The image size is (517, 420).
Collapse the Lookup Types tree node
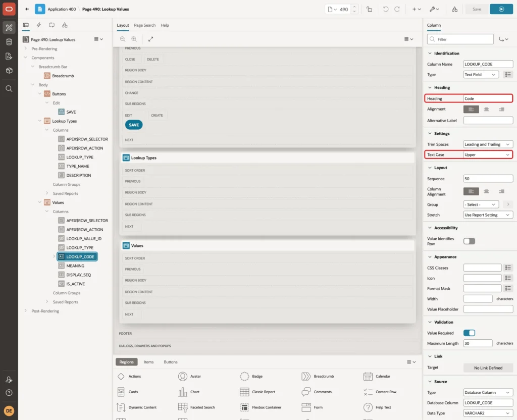tap(39, 121)
